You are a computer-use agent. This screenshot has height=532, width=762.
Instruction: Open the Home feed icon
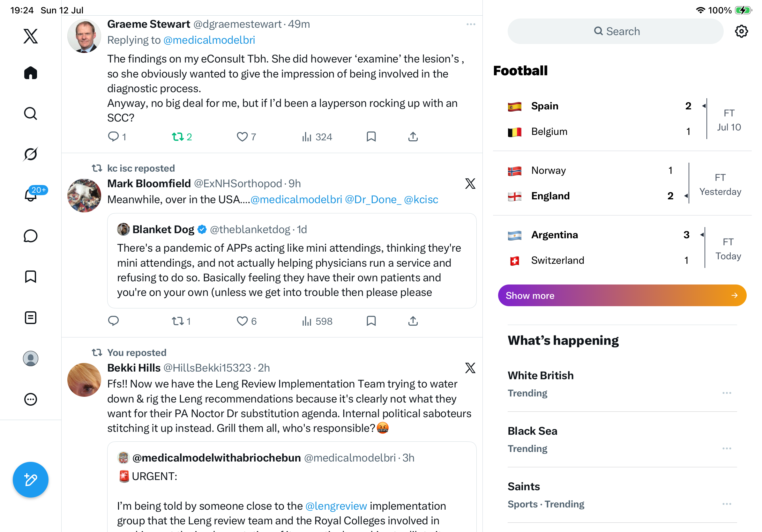click(31, 73)
